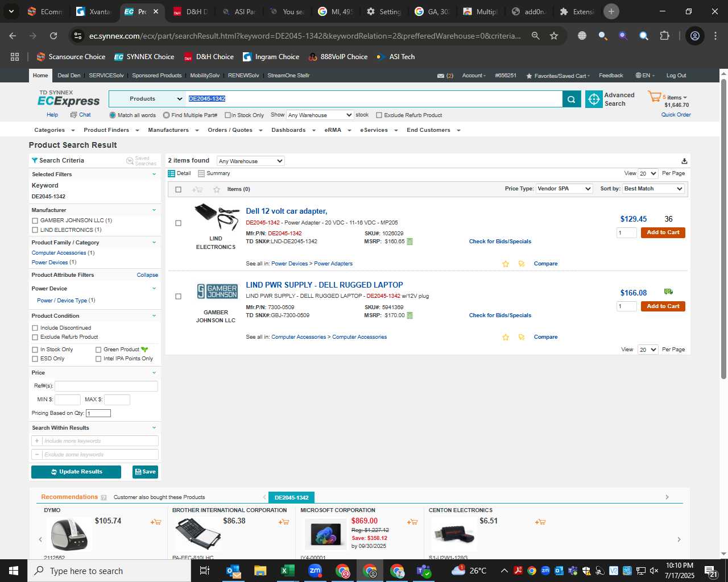
Task: Click the export download icon
Action: [684, 161]
